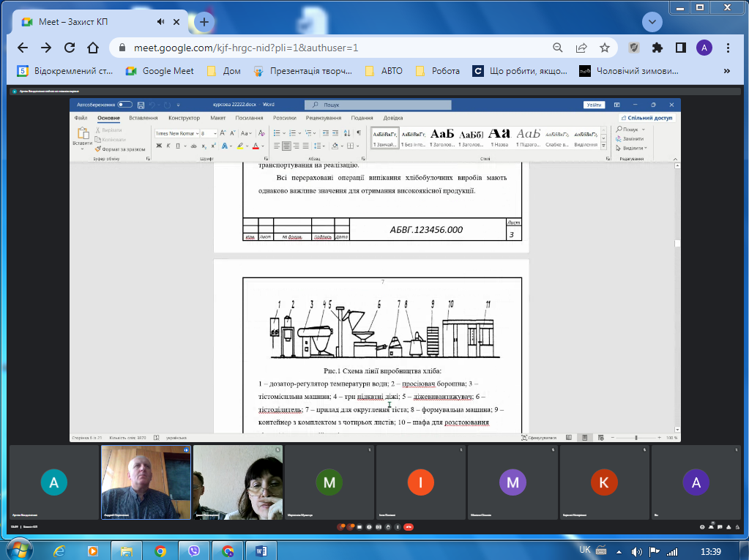Click the Word zoom slider in status bar

tap(637, 438)
